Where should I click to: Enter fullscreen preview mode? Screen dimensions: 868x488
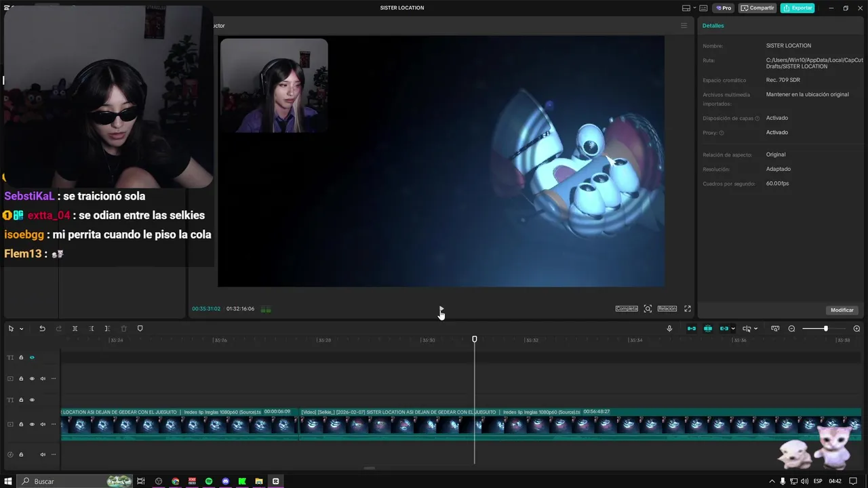688,309
